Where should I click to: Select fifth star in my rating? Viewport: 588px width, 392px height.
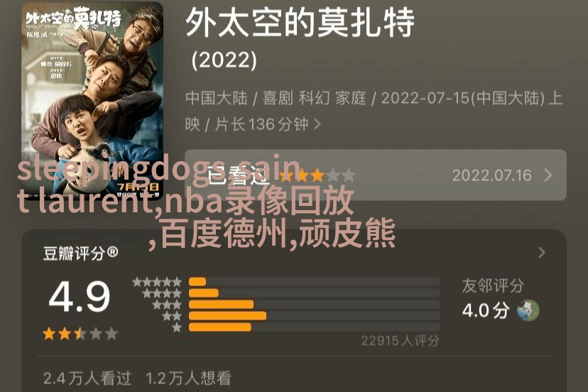coord(349,175)
